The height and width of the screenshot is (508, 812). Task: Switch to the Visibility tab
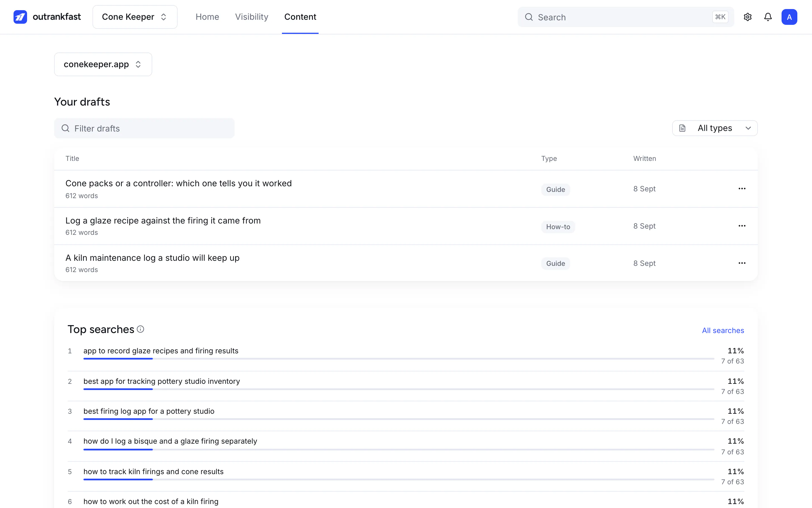(x=252, y=17)
